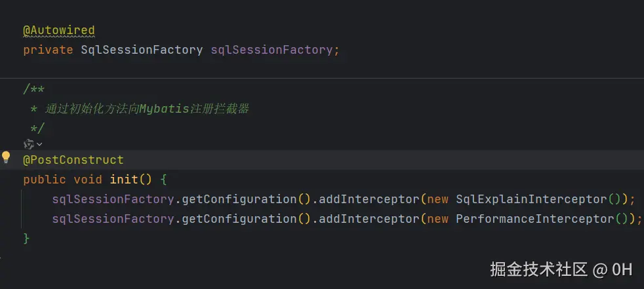The width and height of the screenshot is (644, 289).
Task: Click the closing brace of init method
Action: [26, 238]
